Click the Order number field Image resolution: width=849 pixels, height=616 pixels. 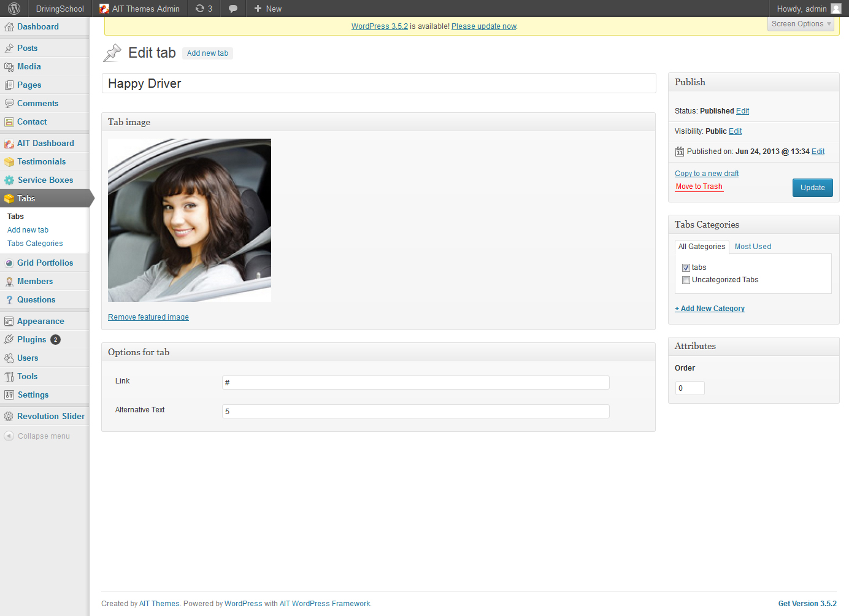click(690, 388)
